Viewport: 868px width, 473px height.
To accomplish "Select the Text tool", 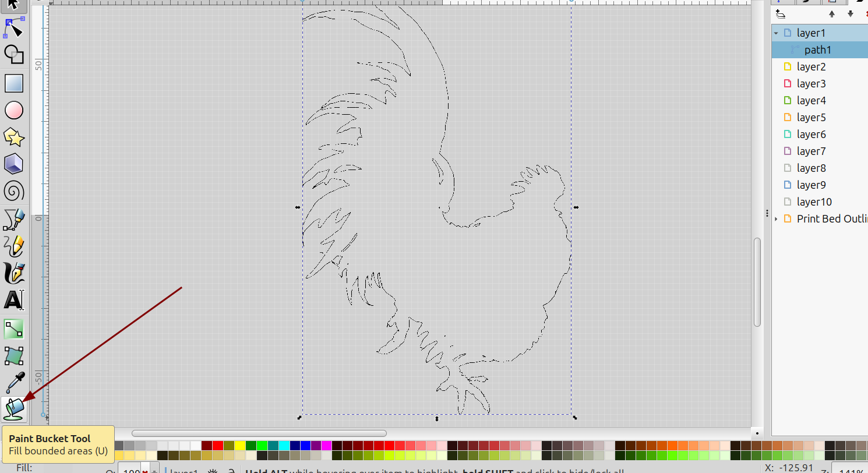I will tap(13, 300).
